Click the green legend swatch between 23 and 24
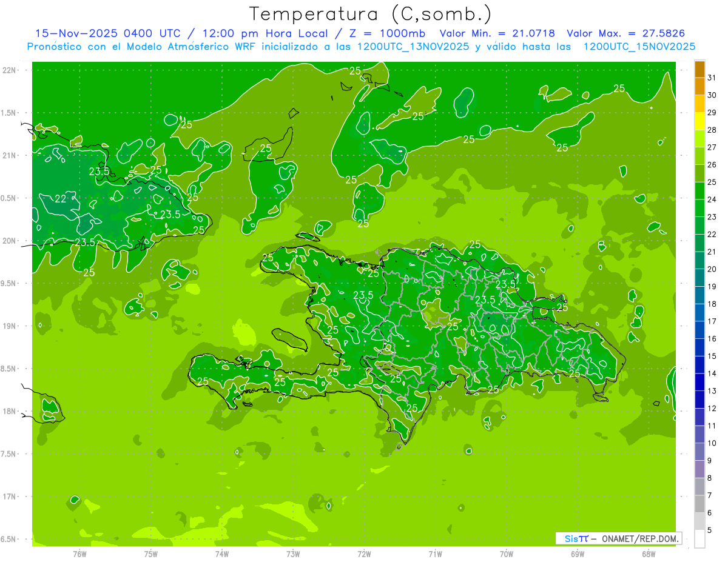This screenshot has height=562, width=728. point(699,208)
